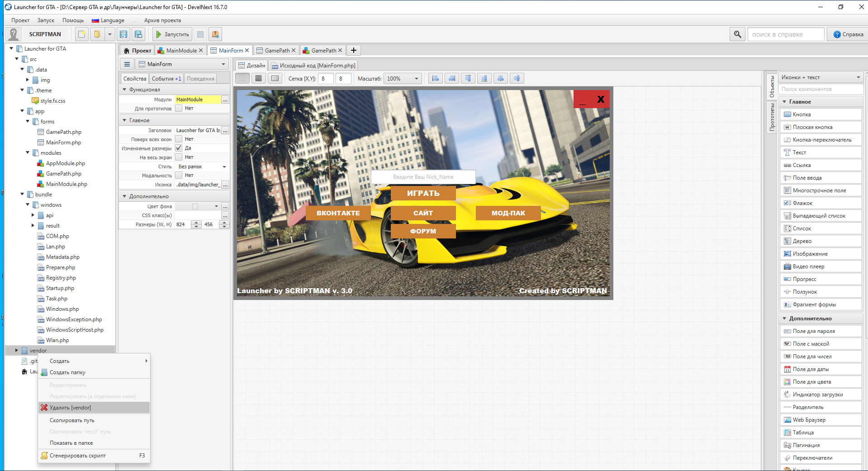Open the Проект menu
The width and height of the screenshot is (868, 471).
pos(20,20)
